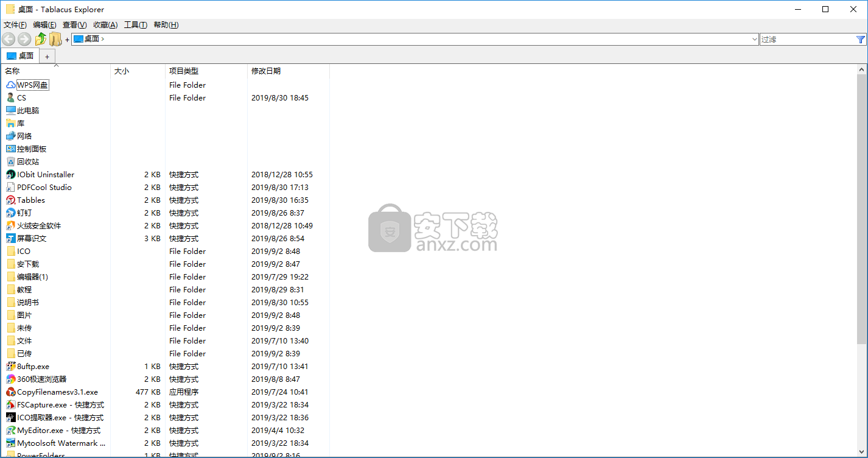This screenshot has height=458, width=868.
Task: Click the vertical scrollbar thumb
Action: tap(862, 209)
